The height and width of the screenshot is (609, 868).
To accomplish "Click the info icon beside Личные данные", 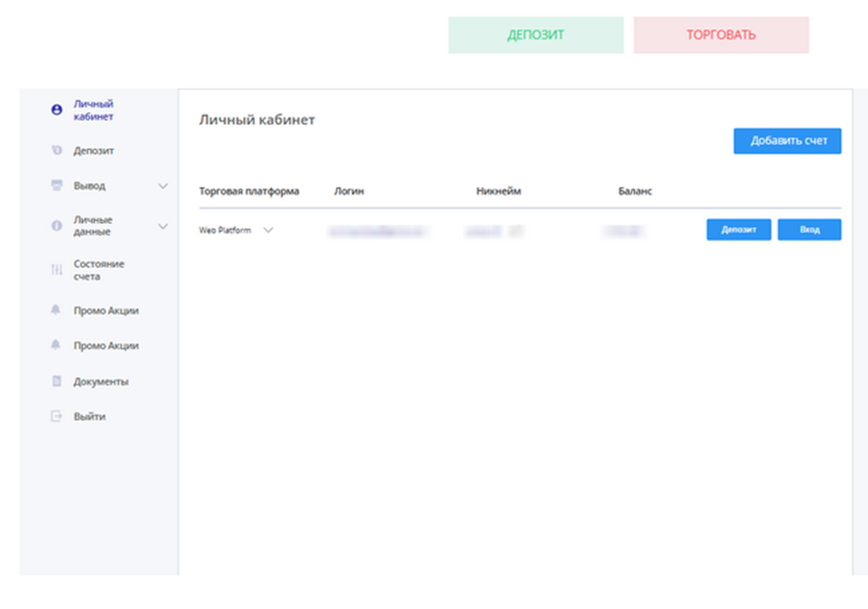I will pos(57,225).
